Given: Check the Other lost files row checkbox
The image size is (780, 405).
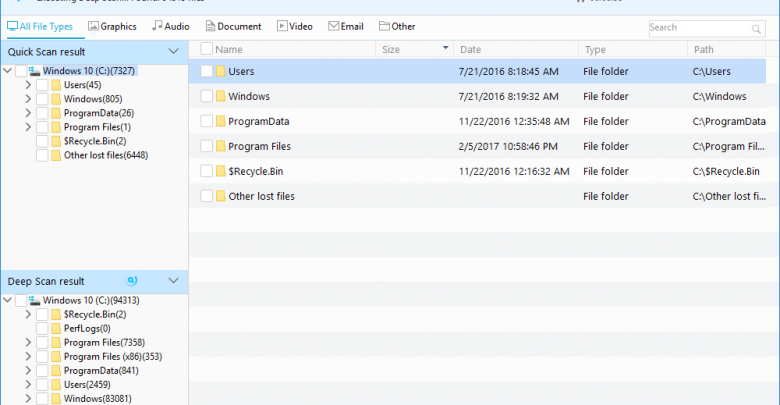Looking at the screenshot, I should click(x=206, y=196).
